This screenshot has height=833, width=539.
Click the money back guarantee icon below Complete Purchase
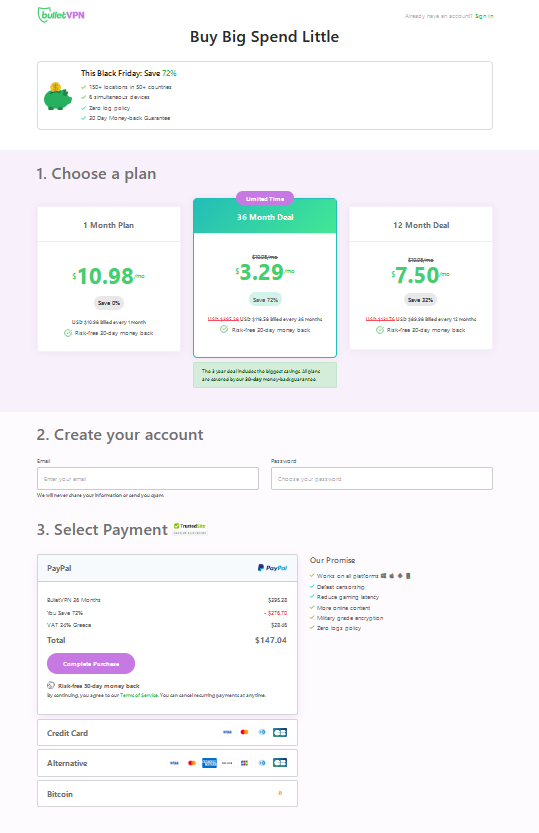click(x=51, y=685)
